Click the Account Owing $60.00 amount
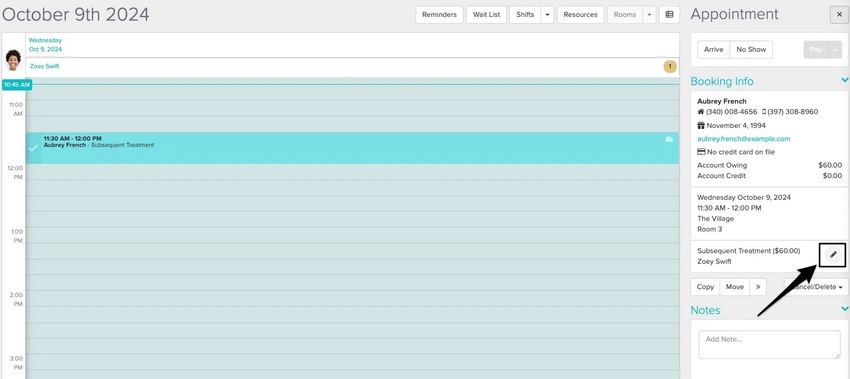Viewport: 850px width, 379px height. (830, 165)
